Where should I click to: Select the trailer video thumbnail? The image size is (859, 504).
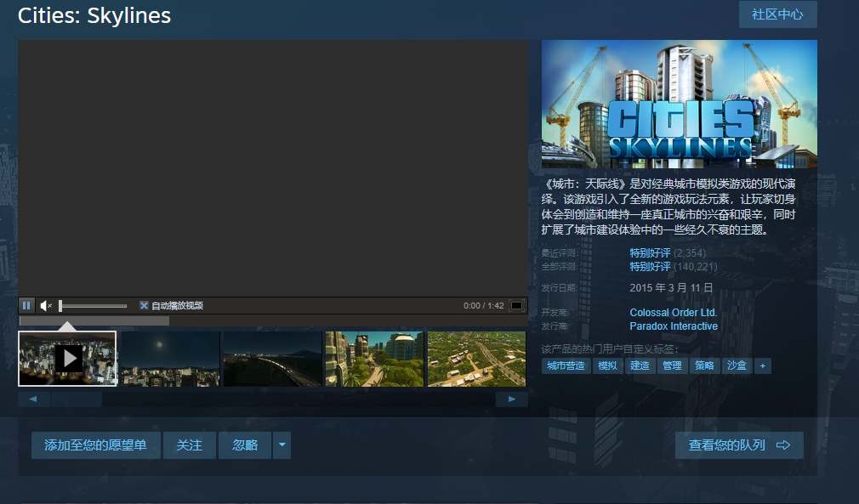click(67, 359)
